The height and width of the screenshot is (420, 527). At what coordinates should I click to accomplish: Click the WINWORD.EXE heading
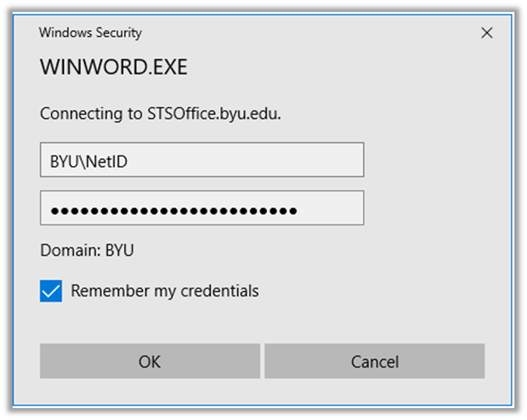[114, 67]
